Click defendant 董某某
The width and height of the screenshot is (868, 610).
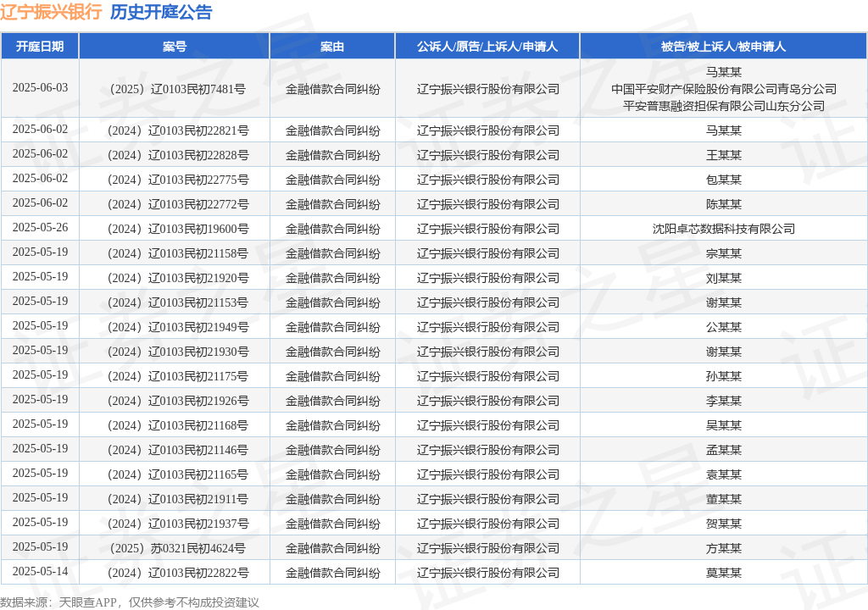(724, 499)
